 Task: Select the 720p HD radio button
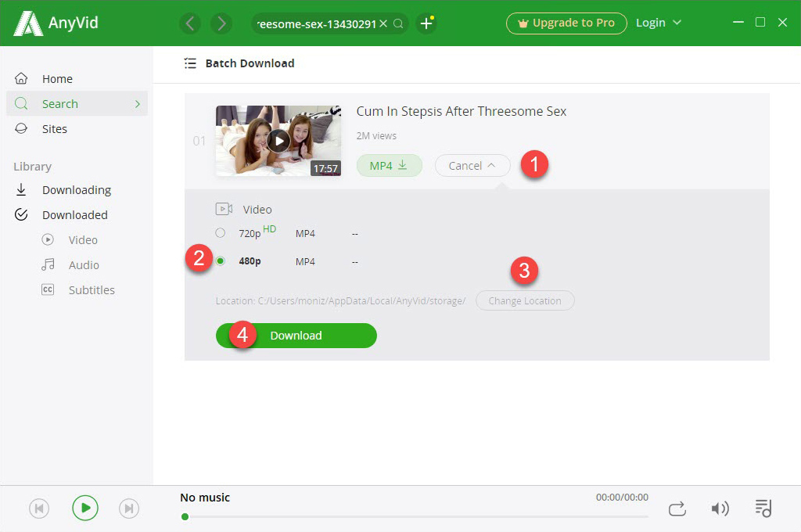(220, 233)
